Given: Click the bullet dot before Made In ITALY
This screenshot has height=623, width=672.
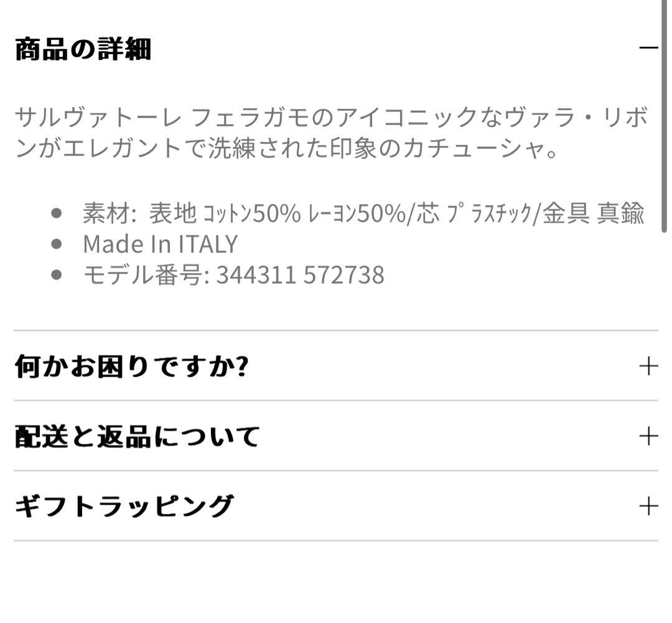Looking at the screenshot, I should click(57, 244).
